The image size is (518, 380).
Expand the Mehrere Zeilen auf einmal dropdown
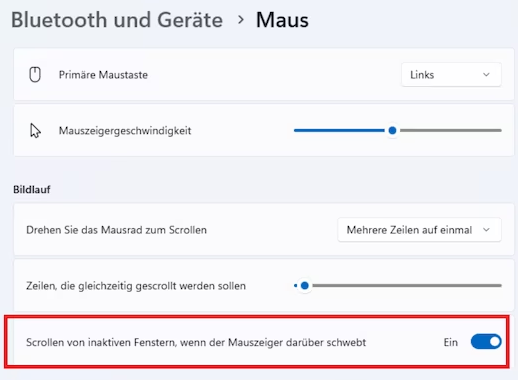coord(419,230)
